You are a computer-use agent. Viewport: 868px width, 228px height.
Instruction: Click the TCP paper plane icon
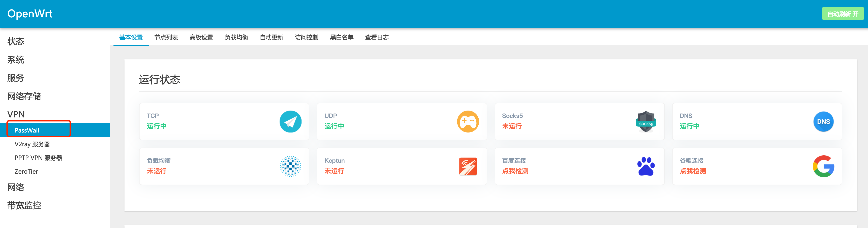[290, 121]
